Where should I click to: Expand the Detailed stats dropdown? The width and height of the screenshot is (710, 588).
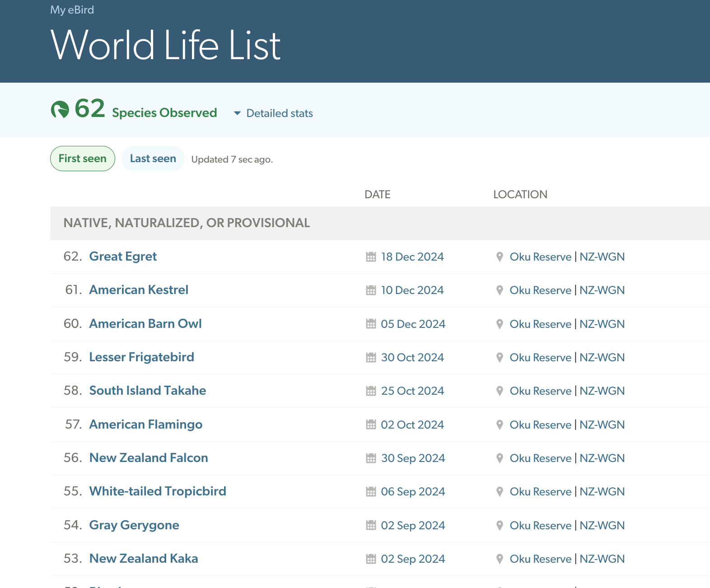279,113
